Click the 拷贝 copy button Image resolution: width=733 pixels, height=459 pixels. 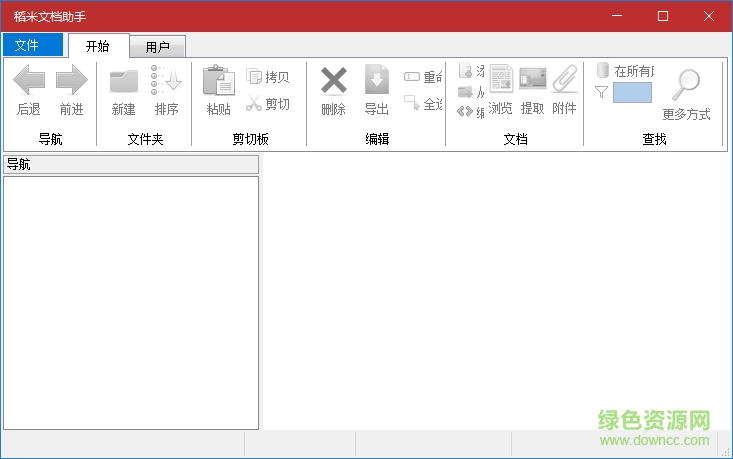[x=268, y=77]
